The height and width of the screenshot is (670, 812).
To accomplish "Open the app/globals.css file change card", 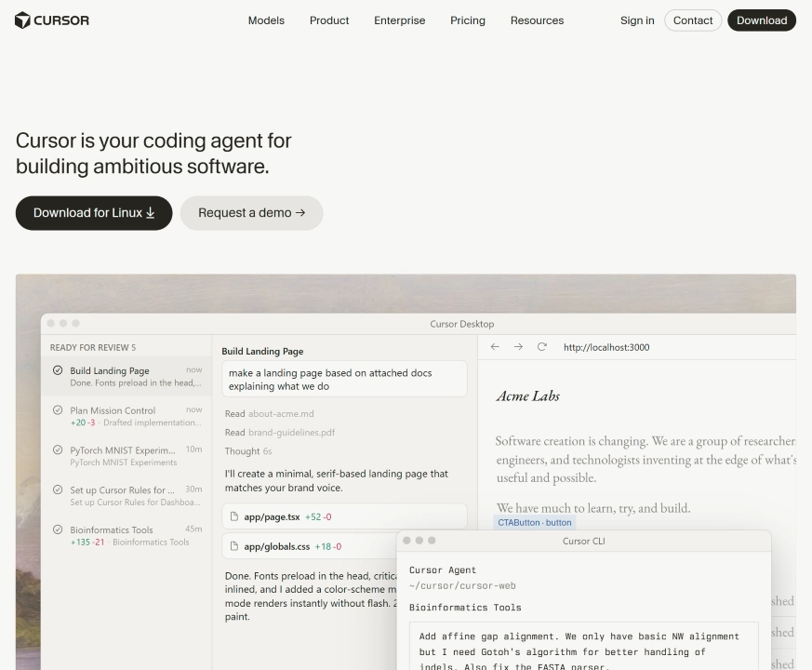I will pyautogui.click(x=310, y=546).
